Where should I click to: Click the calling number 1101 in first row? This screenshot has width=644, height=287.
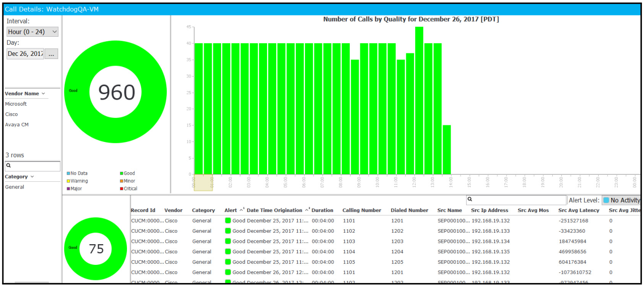click(x=349, y=221)
